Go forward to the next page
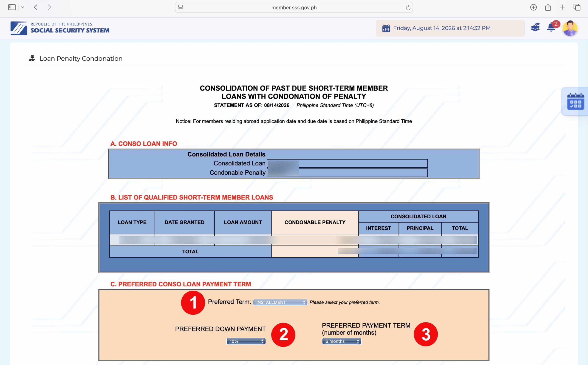This screenshot has height=365, width=588. (x=49, y=7)
